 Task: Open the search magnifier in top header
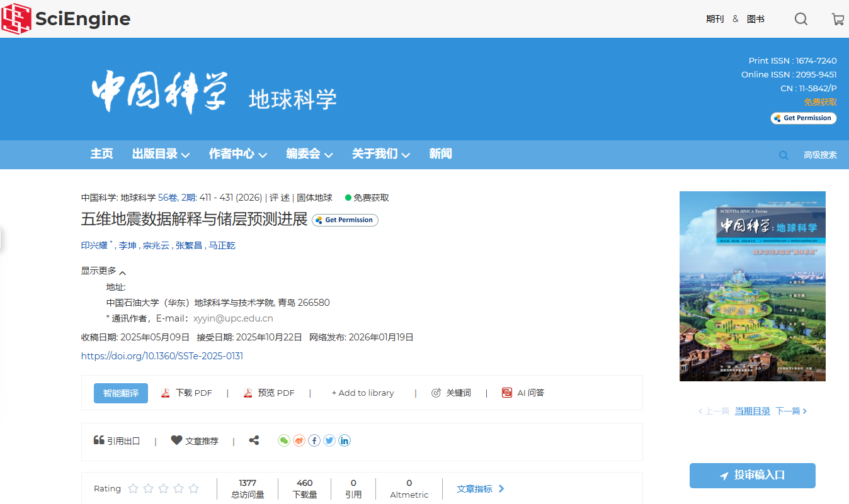[801, 19]
